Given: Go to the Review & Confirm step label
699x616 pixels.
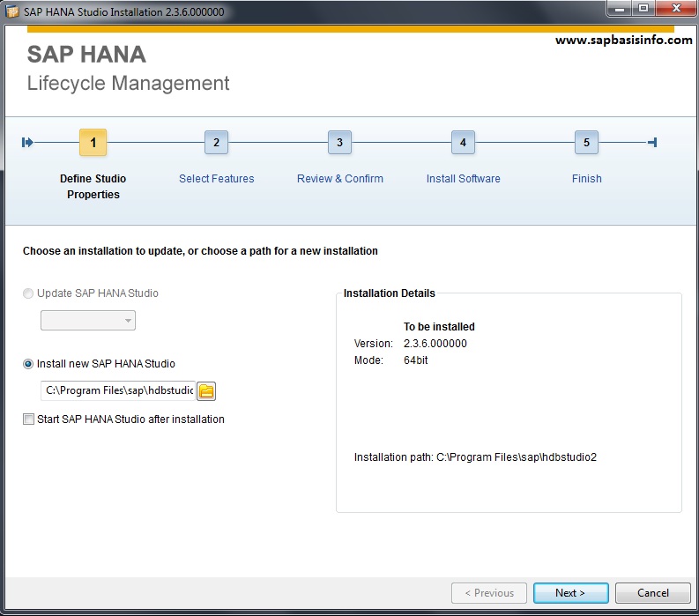Looking at the screenshot, I should pos(339,178).
